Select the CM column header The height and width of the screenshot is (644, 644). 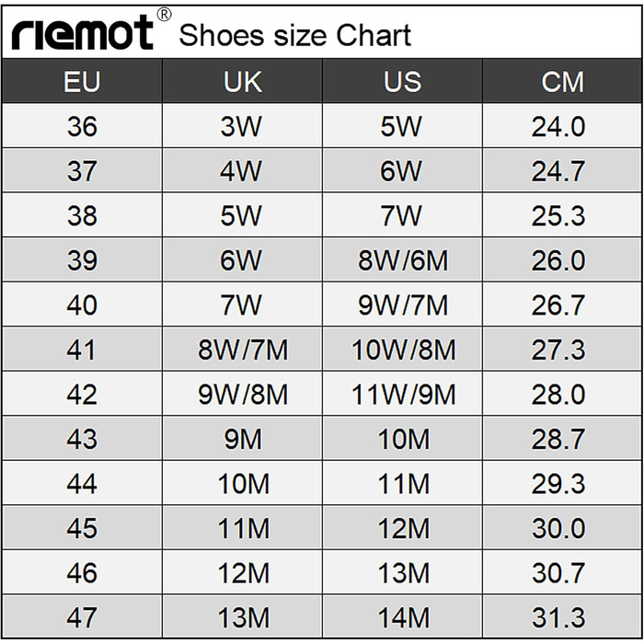[x=562, y=81]
